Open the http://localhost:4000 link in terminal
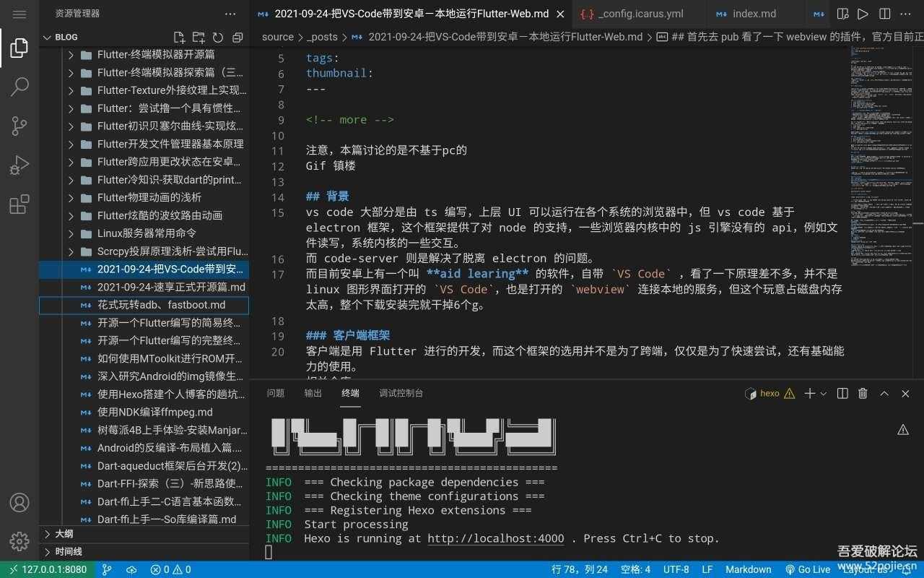The image size is (924, 578). tap(496, 538)
